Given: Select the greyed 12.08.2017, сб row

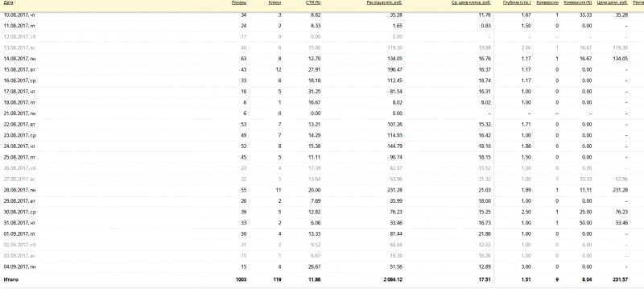Looking at the screenshot, I should pyautogui.click(x=322, y=36).
